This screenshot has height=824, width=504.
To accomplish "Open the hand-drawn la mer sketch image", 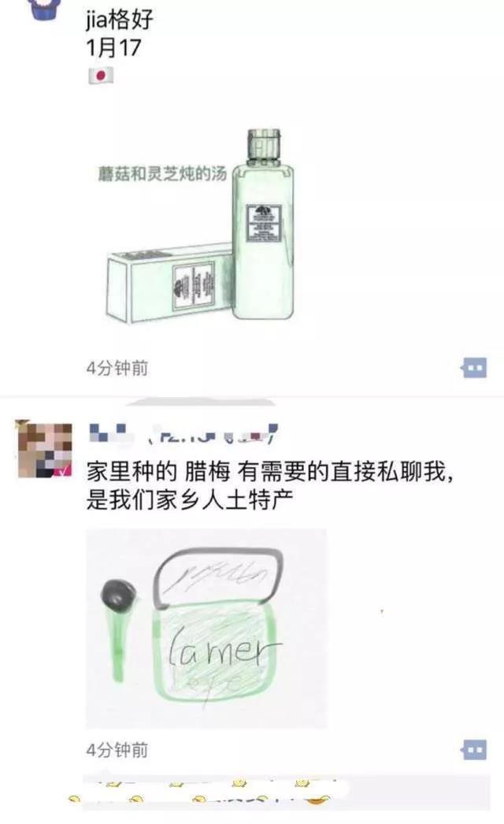I will [x=206, y=628].
